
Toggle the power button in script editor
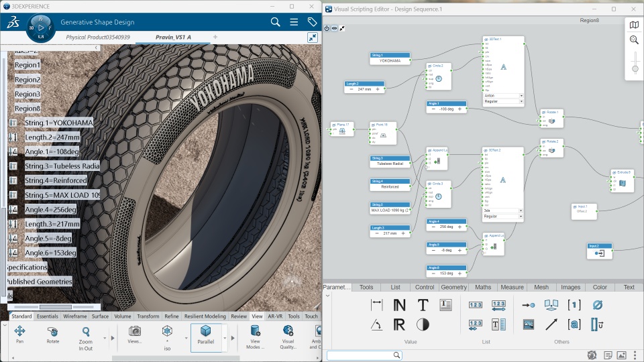[x=327, y=29]
